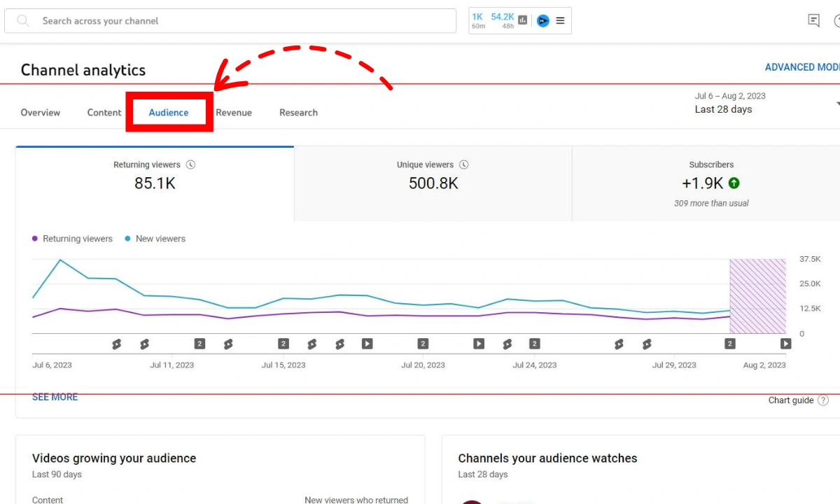Click the last 2-videos marker under shaded area
The image size is (840, 504).
tap(730, 344)
